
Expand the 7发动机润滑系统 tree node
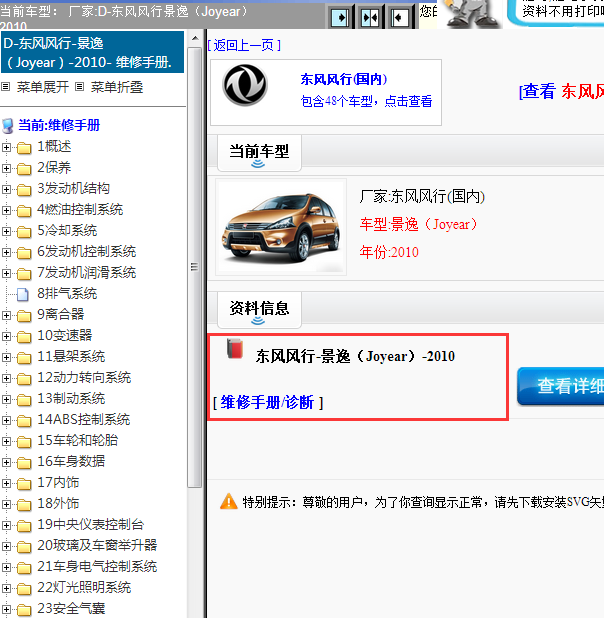point(6,273)
